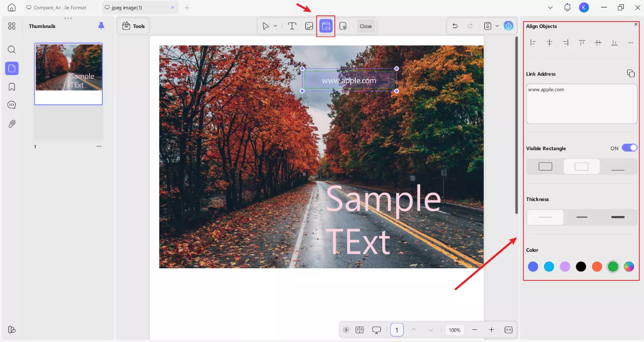Open the Bookmarks sidebar panel
This screenshot has height=342, width=644.
(12, 87)
